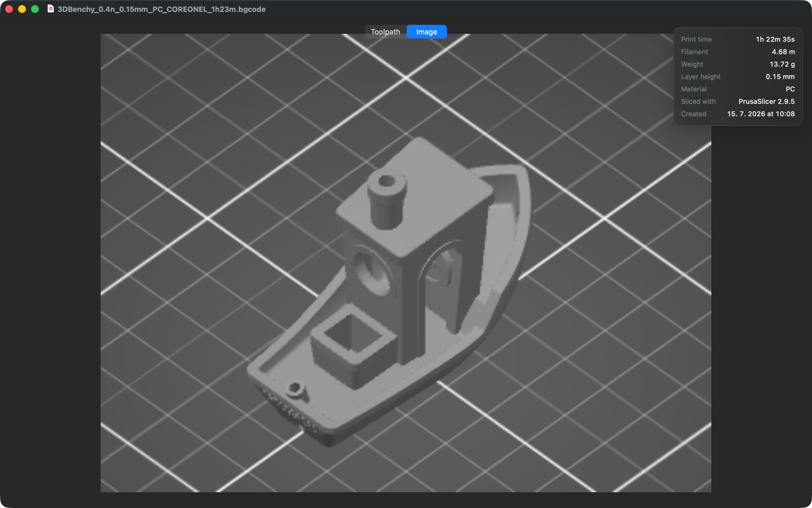
Task: Select the Image tab
Action: (427, 32)
